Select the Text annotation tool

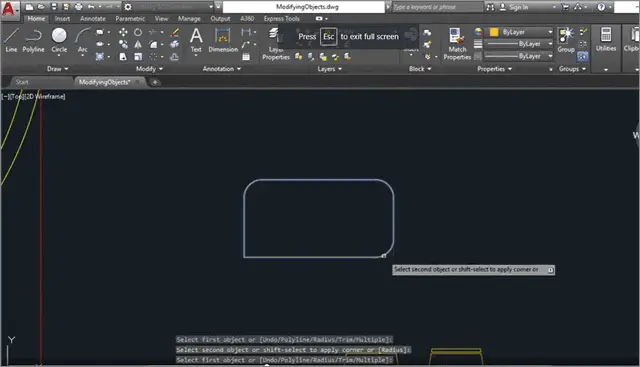196,40
